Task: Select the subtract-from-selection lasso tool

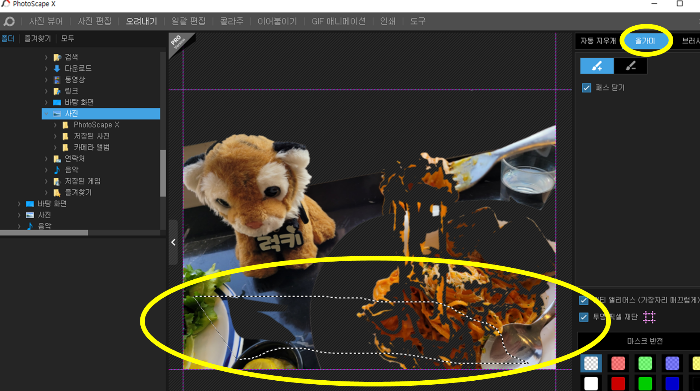Action: coord(630,66)
